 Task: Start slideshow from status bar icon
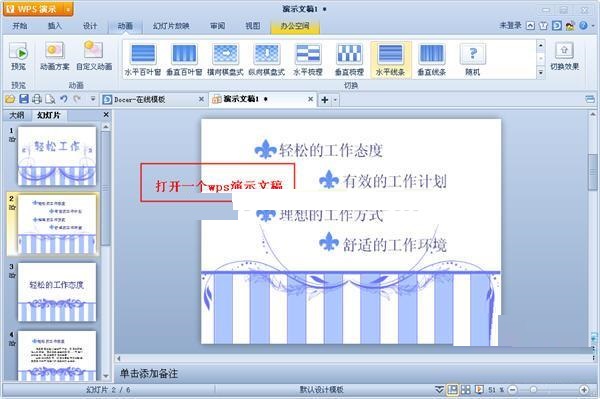(x=478, y=390)
